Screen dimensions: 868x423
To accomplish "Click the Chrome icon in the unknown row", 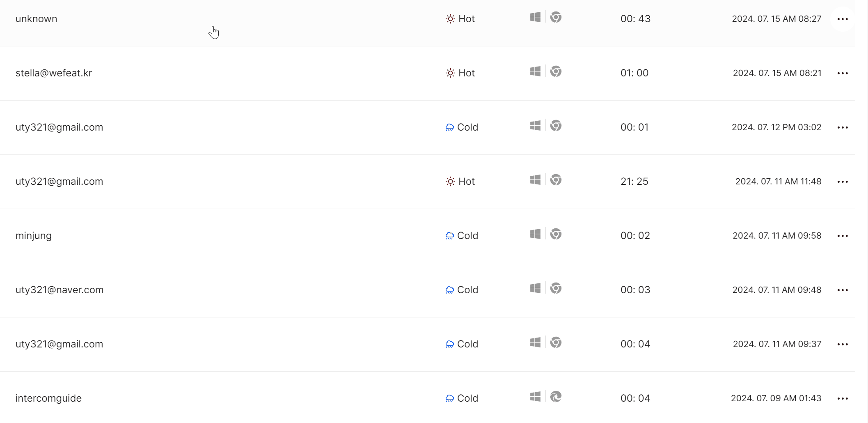I will pyautogui.click(x=556, y=17).
